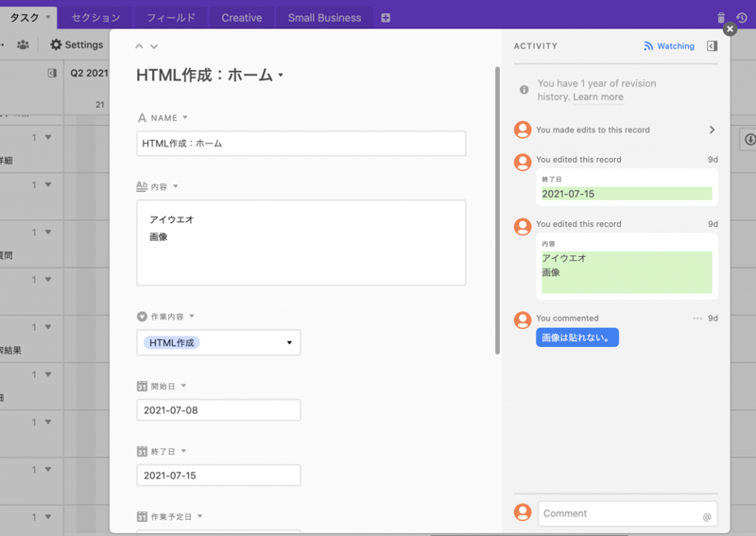Open the comment options ellipsis menu
The image size is (756, 536).
click(x=697, y=319)
